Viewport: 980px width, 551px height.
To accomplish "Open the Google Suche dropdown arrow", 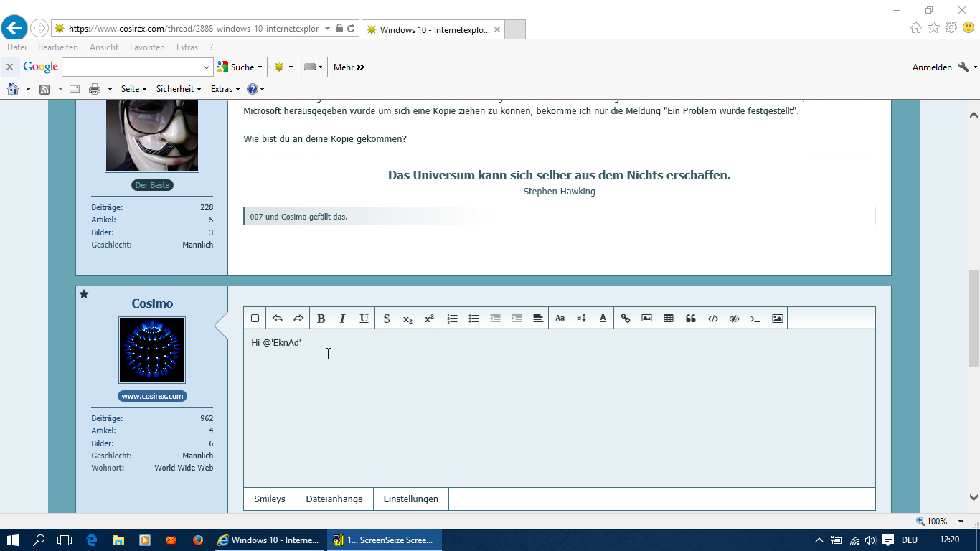I will (260, 67).
